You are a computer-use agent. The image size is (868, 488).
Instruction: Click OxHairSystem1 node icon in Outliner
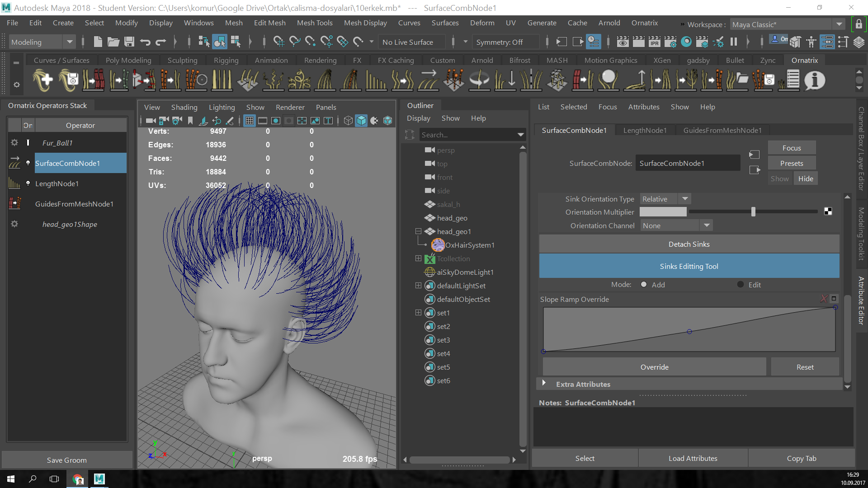click(x=438, y=245)
